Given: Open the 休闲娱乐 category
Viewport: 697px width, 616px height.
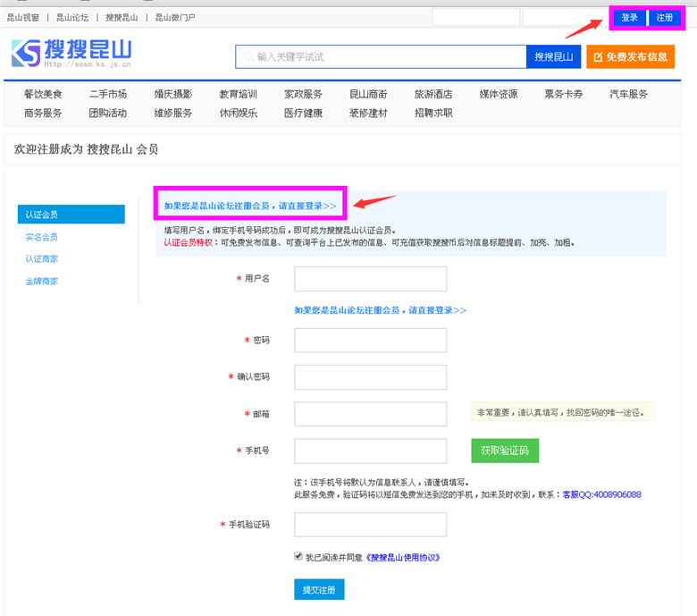Looking at the screenshot, I should (x=239, y=113).
